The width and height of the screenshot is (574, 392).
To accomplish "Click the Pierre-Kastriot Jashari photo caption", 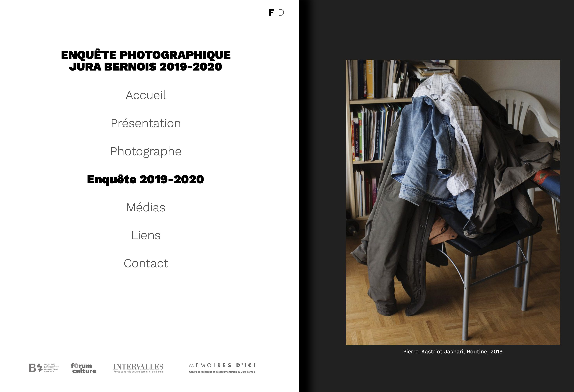I will click(453, 351).
